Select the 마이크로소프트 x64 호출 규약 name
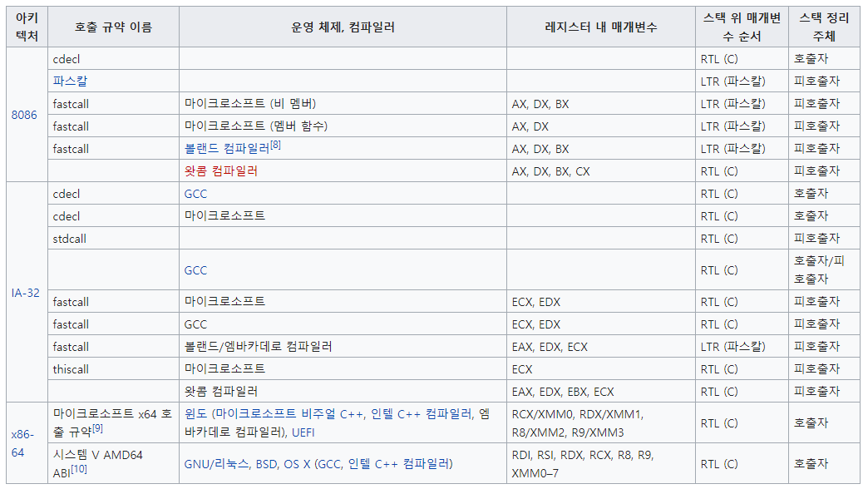The height and width of the screenshot is (489, 868). pyautogui.click(x=113, y=422)
